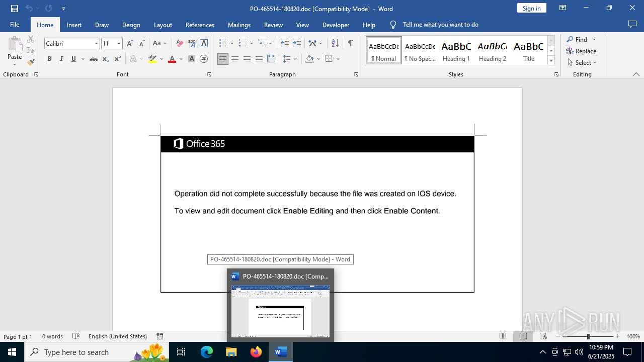Screen dimensions: 644x362
Task: Toggle Bold formatting
Action: [x=49, y=59]
